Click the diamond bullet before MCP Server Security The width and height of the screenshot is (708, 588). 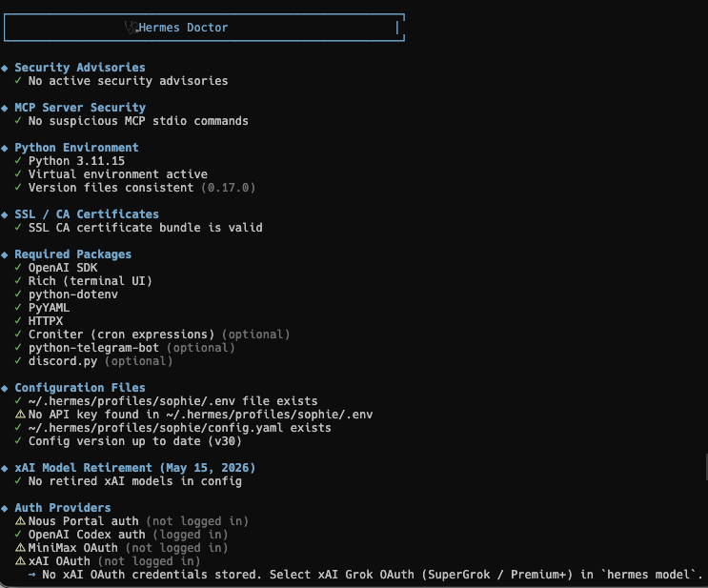5,109
